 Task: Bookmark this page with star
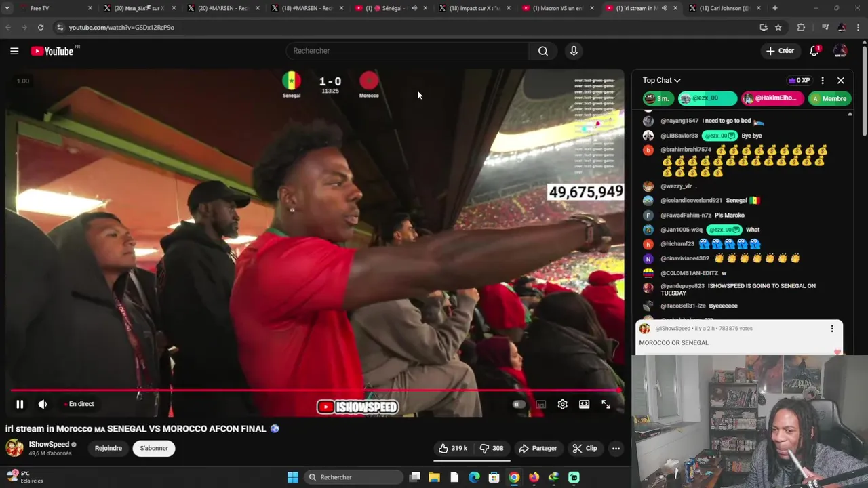[778, 27]
